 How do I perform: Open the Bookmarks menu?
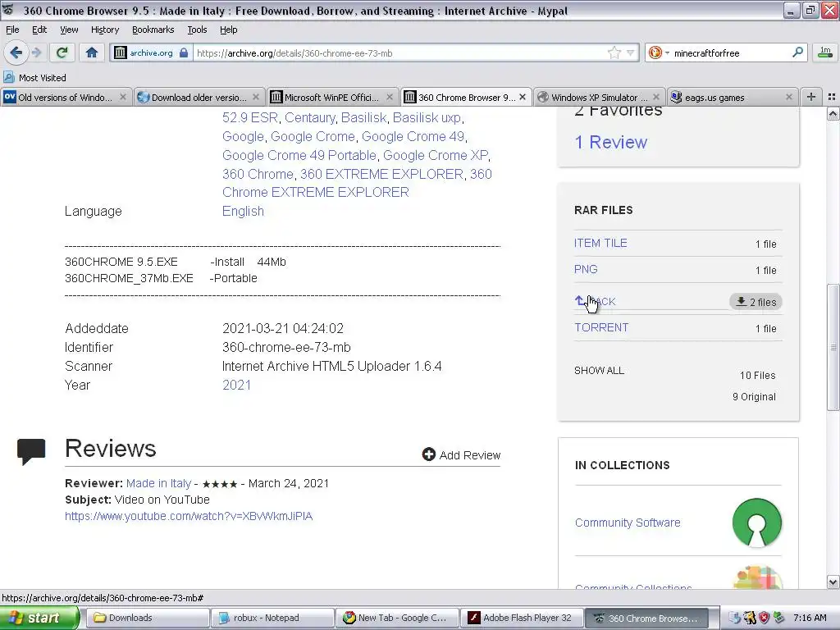point(153,30)
